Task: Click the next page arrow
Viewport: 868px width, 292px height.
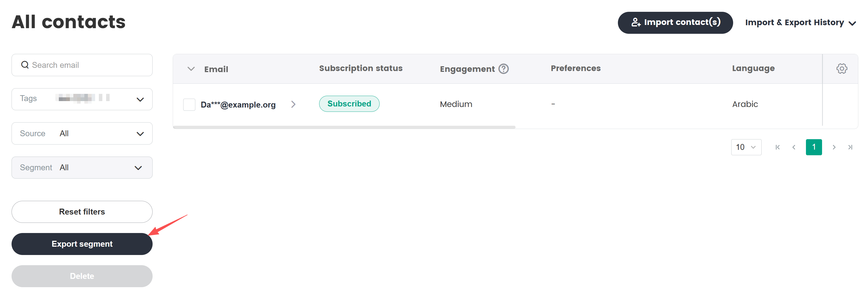Action: click(x=834, y=147)
